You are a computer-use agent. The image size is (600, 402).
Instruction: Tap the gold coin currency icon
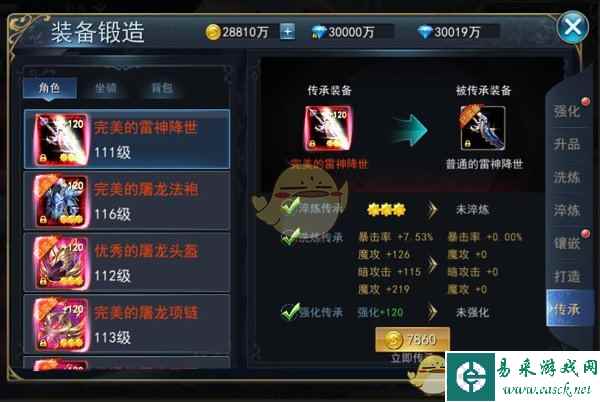coord(213,32)
